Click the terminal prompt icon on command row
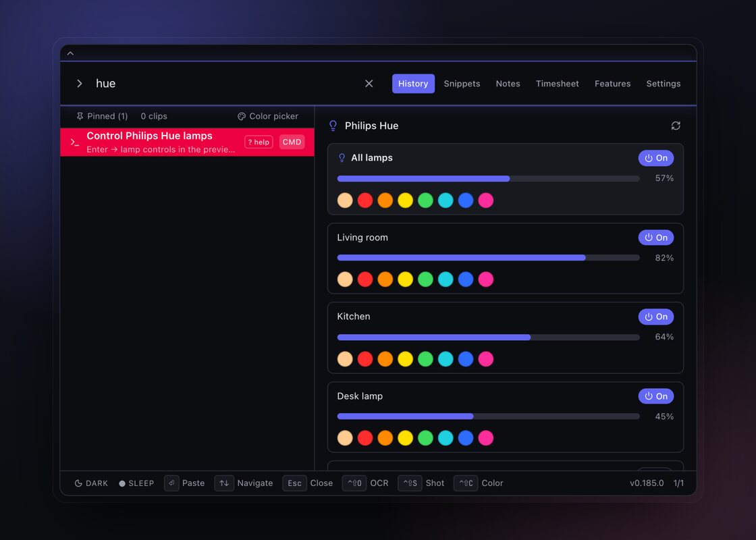The height and width of the screenshot is (540, 756). pyautogui.click(x=75, y=142)
